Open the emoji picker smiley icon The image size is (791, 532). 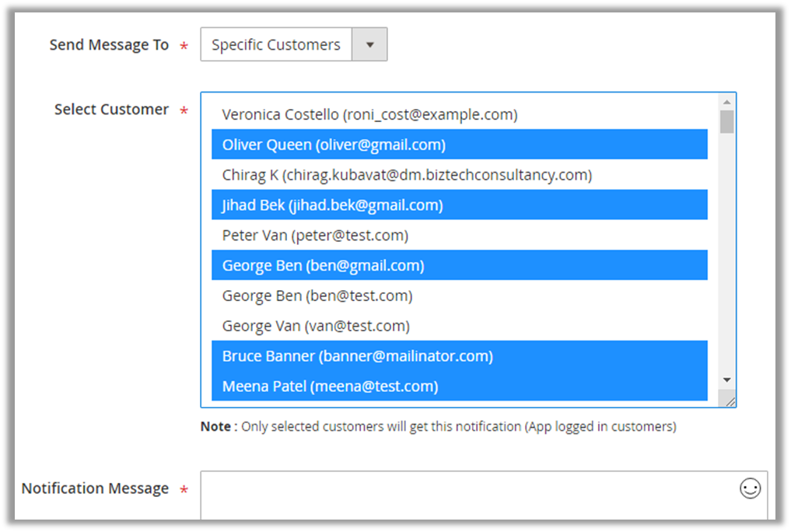750,488
